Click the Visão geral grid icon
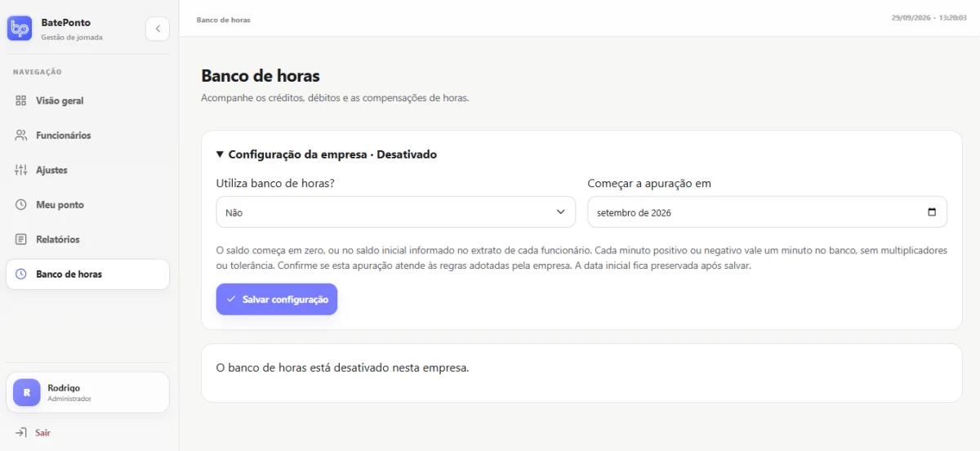The height and width of the screenshot is (451, 980). pyautogui.click(x=21, y=100)
